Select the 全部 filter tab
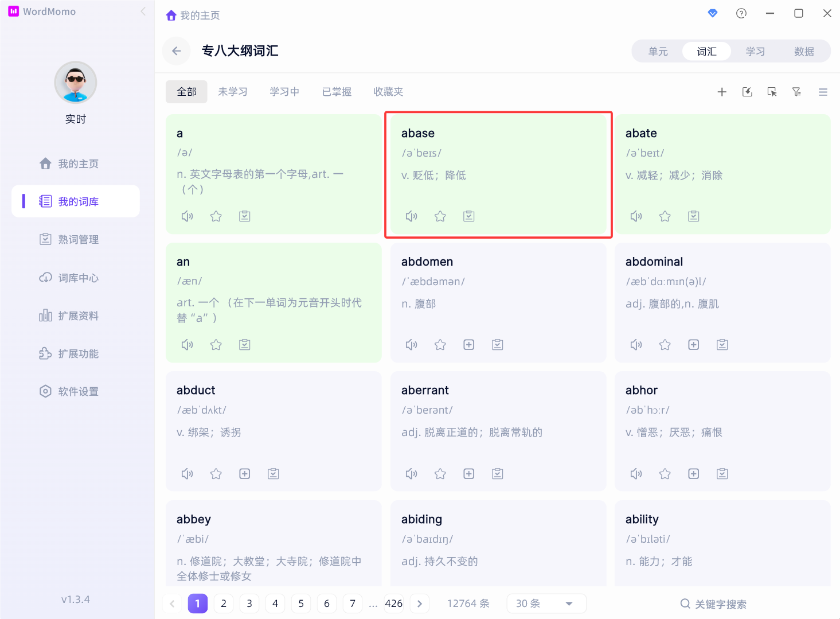840x619 pixels. coord(186,92)
